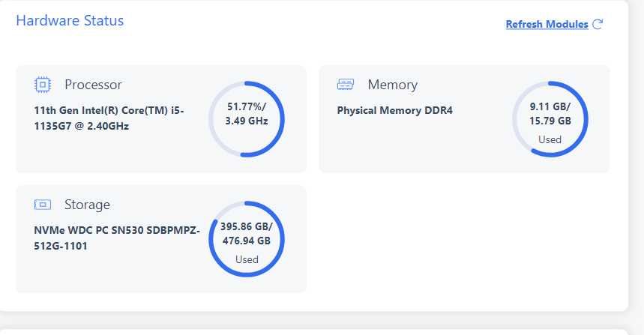Select the Memory card title
The image size is (644, 335).
tap(392, 85)
